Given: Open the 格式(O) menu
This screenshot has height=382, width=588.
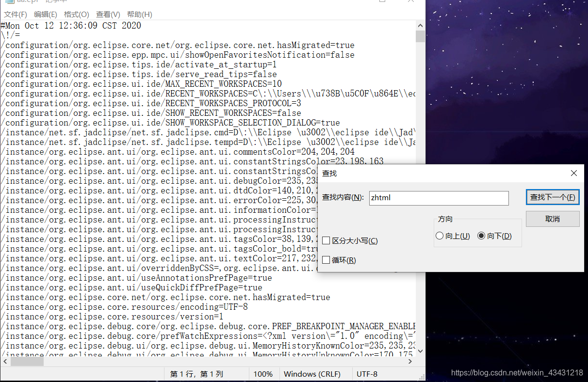Looking at the screenshot, I should point(77,14).
